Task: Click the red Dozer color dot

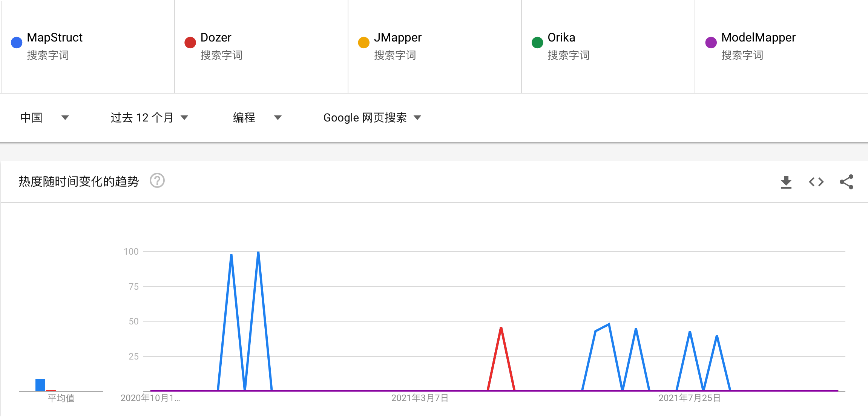Action: tap(190, 42)
